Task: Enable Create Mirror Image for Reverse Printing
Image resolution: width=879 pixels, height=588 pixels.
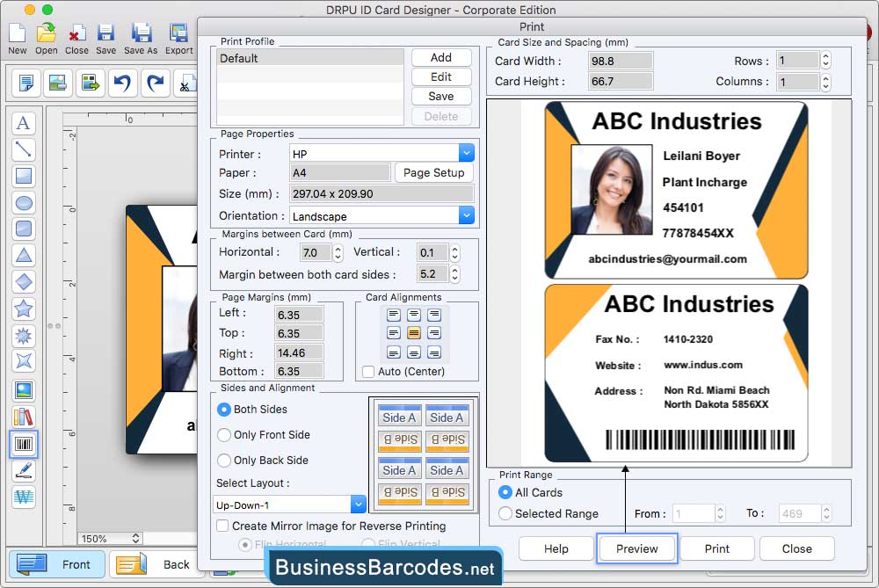Action: tap(222, 526)
